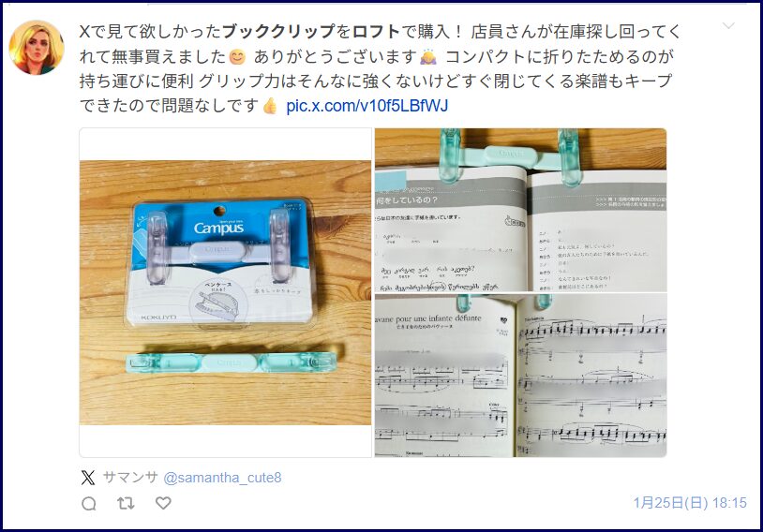Viewport: 763px width, 532px height.
Task: Open the Campus book clip package photo
Action: (225, 292)
